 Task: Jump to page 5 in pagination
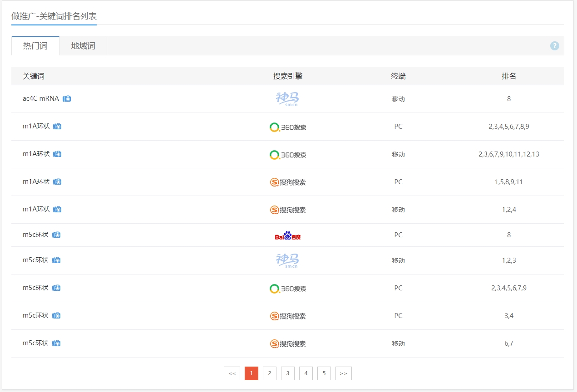click(x=324, y=373)
